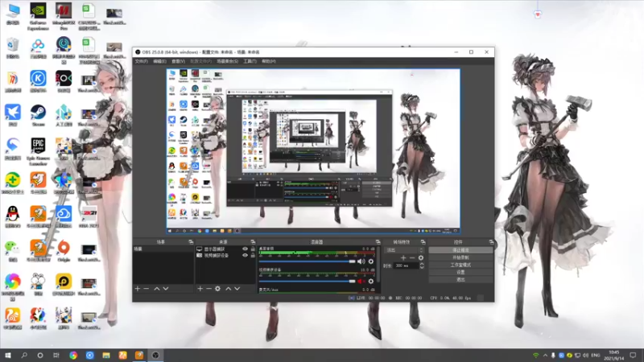Open the scene transition type dropdown
644x362 pixels.
[404, 250]
